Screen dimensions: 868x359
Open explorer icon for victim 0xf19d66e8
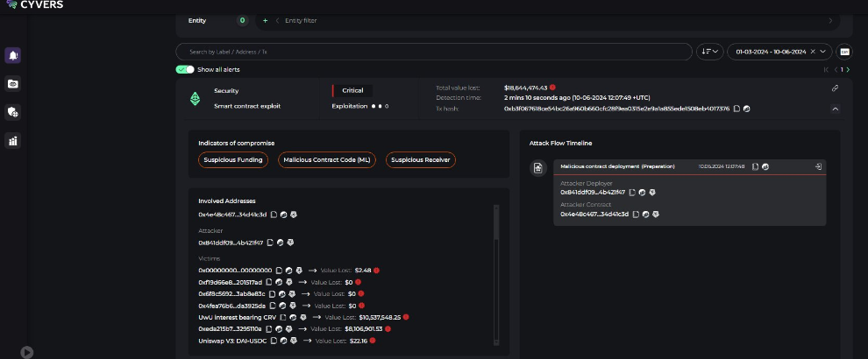pos(279,282)
